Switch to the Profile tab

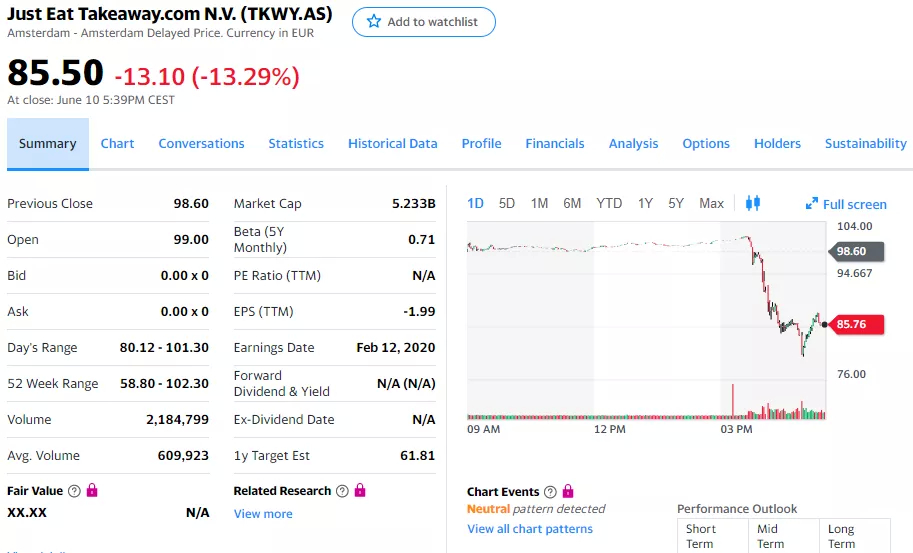coord(482,144)
